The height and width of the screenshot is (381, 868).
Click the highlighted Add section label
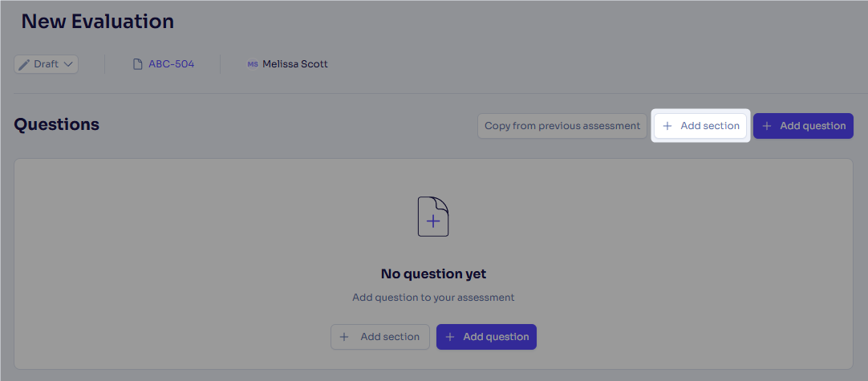click(710, 126)
